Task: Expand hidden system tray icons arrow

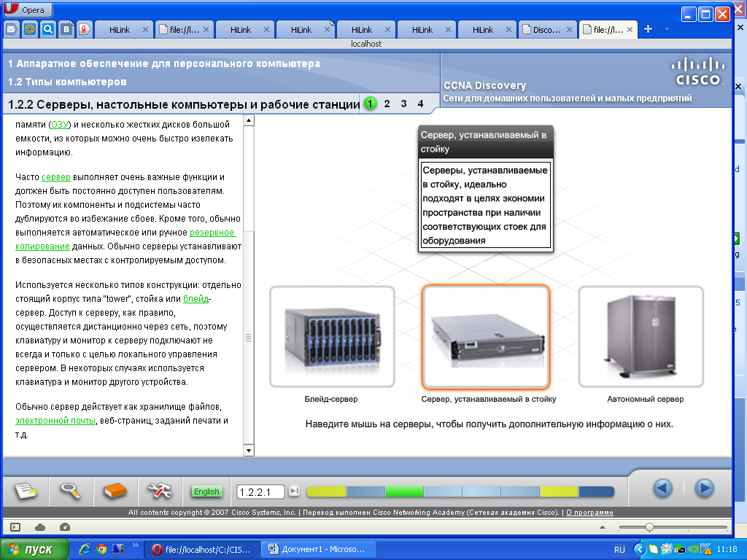Action: coord(639,550)
